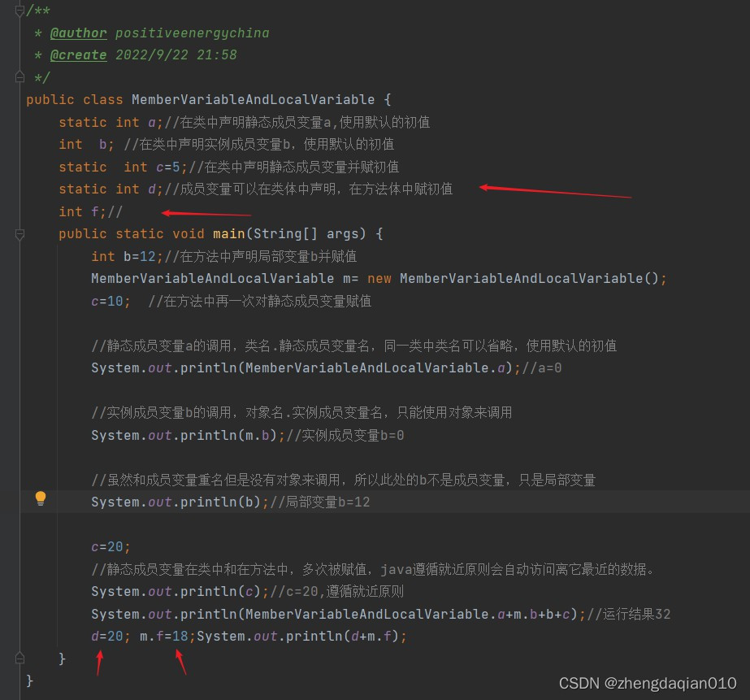The height and width of the screenshot is (700, 750).
Task: Click the @create Javadoc tag
Action: click(x=79, y=55)
